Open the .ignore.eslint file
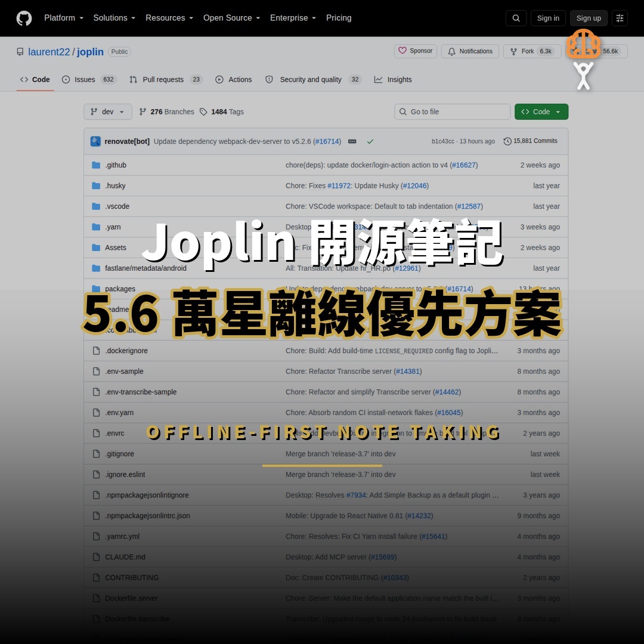 coord(125,475)
